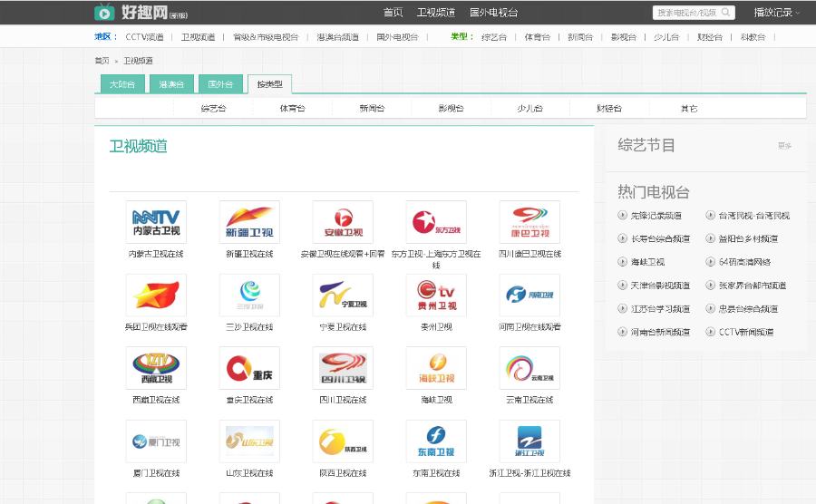Open the CCTV新闻频道 link
Image resolution: width=816 pixels, height=504 pixels.
tap(746, 332)
